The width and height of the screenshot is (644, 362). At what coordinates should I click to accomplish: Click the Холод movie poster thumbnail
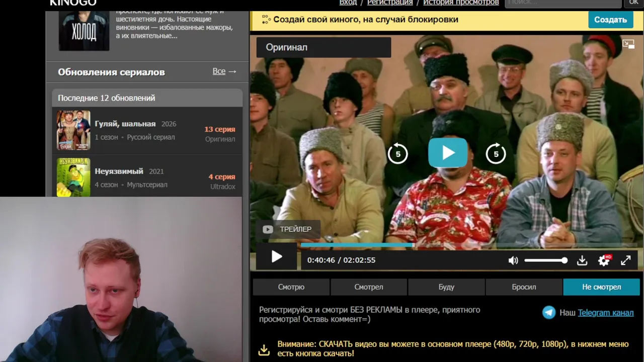pyautogui.click(x=84, y=30)
